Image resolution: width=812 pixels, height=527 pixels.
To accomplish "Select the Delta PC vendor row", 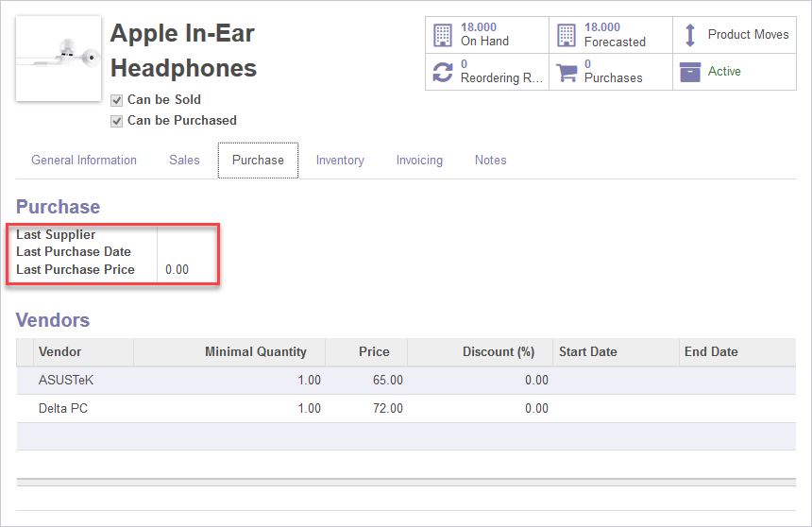I will point(406,409).
